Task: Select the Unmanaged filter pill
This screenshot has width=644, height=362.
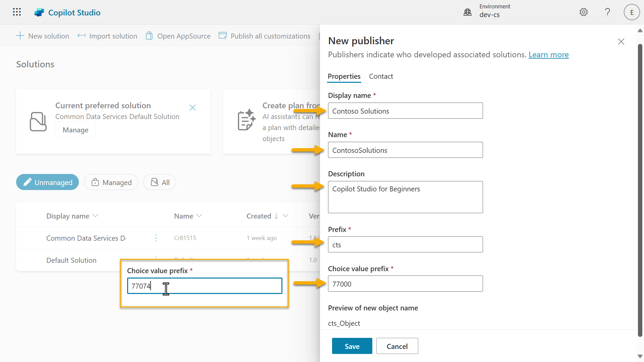Action: pos(47,182)
